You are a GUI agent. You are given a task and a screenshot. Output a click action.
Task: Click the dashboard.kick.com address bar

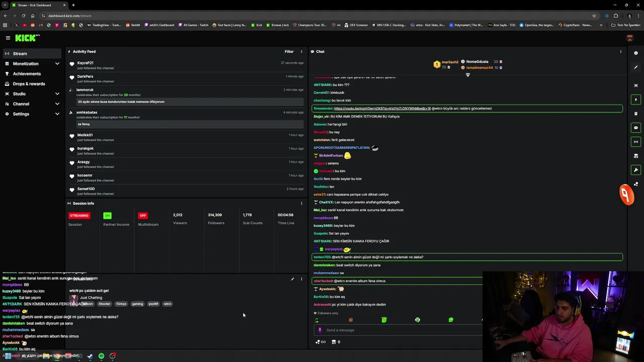pyautogui.click(x=317, y=16)
